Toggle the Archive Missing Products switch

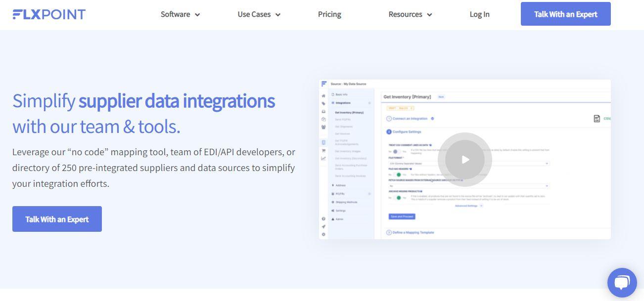[398, 197]
